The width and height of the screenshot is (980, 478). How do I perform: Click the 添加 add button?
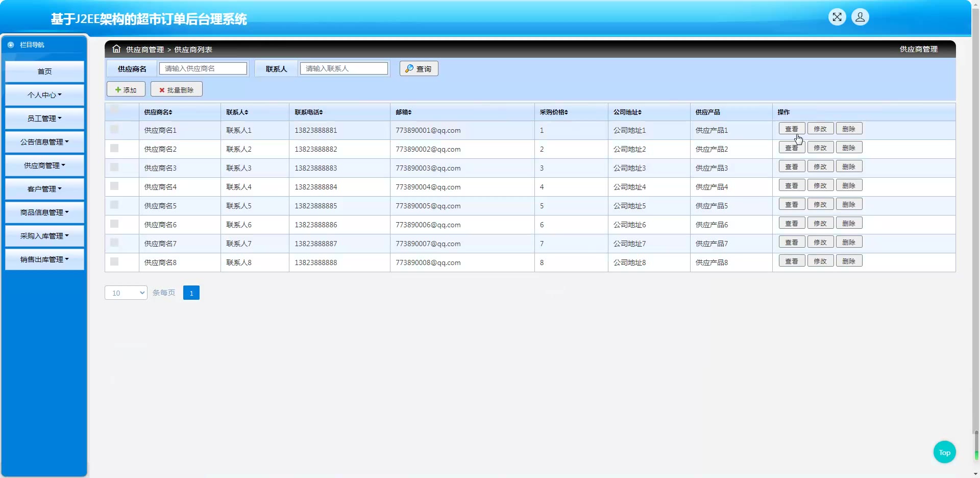126,89
